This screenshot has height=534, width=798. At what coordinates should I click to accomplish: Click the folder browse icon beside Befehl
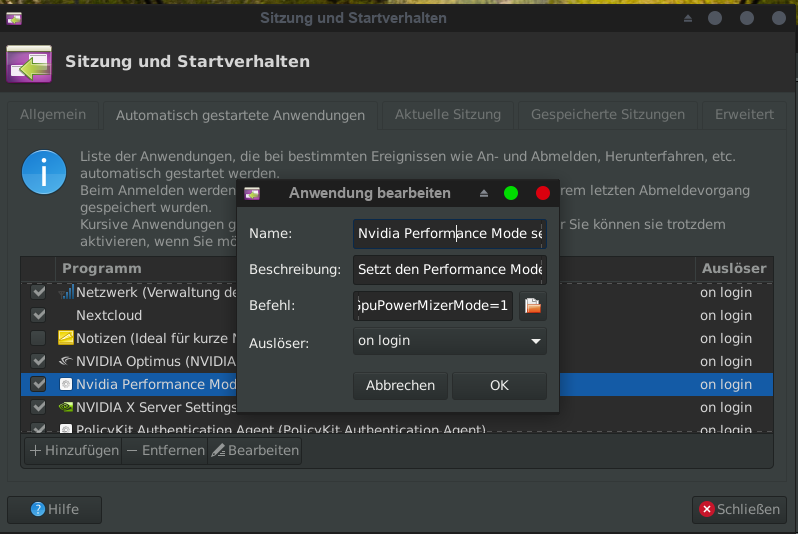(x=532, y=306)
